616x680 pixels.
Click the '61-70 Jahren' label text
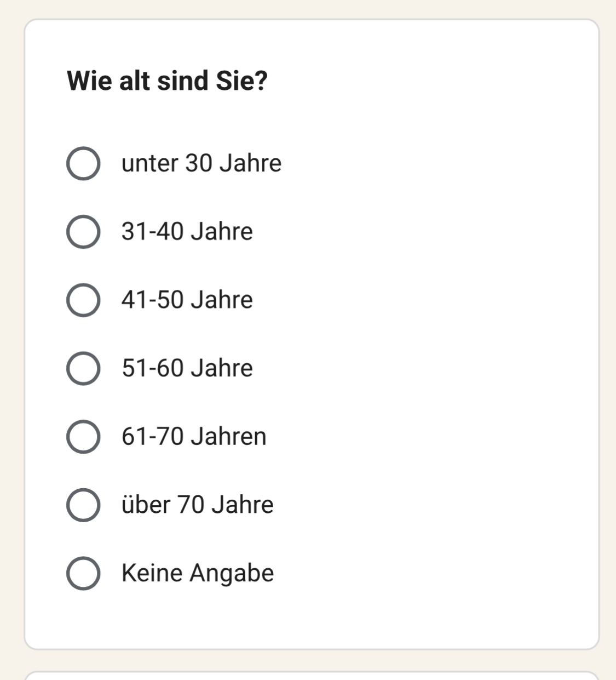click(194, 437)
